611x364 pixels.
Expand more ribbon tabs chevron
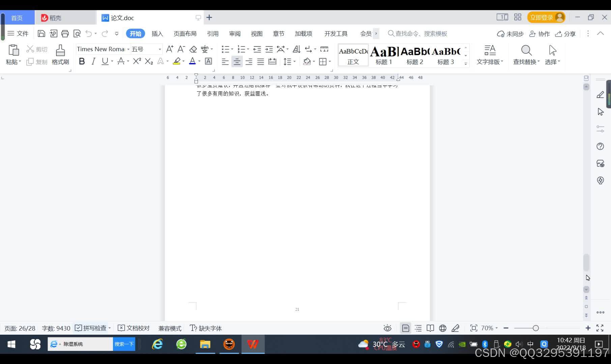pos(376,33)
